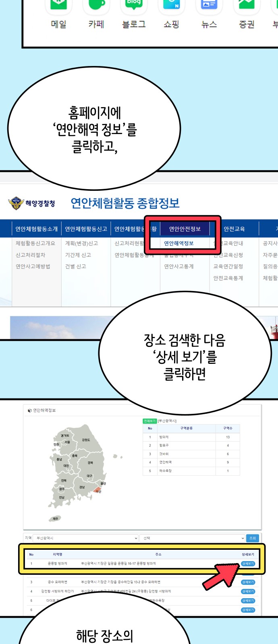
Task: Click 문중항 방파제 region name
Action: pos(58,563)
